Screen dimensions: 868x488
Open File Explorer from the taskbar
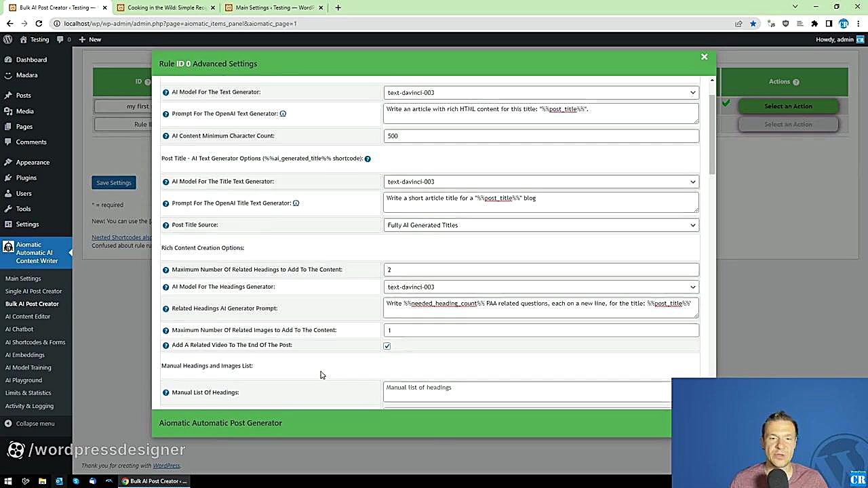click(x=42, y=481)
